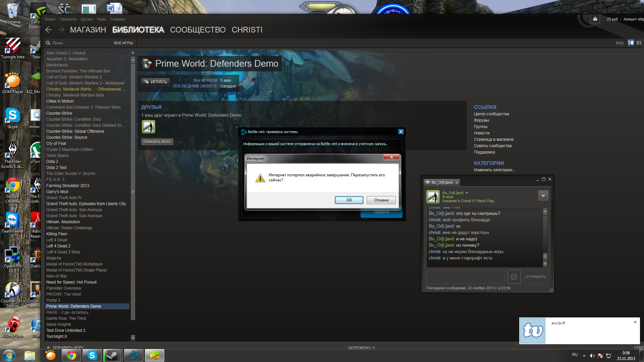
Task: Click games list scrollbar up arrow
Action: (x=133, y=60)
